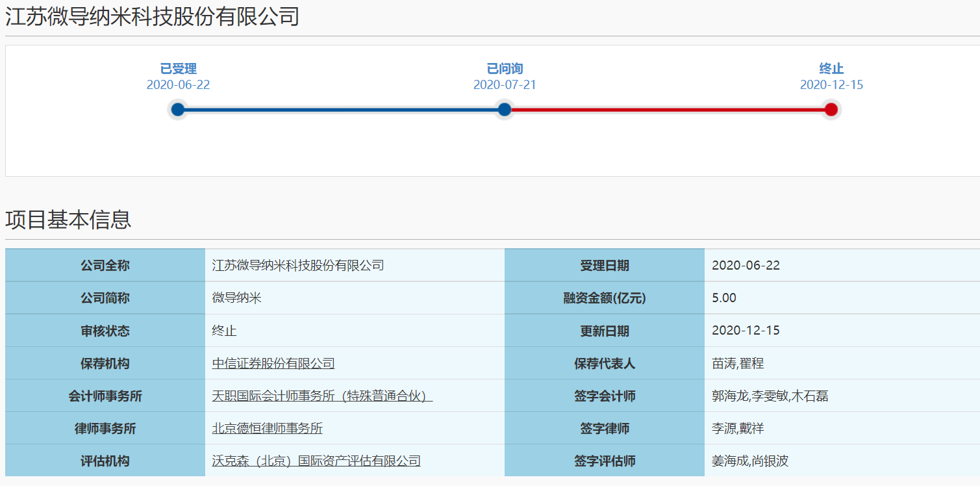Select the 已受理 timeline dot
Viewport: 980px width, 486px height.
click(x=178, y=109)
